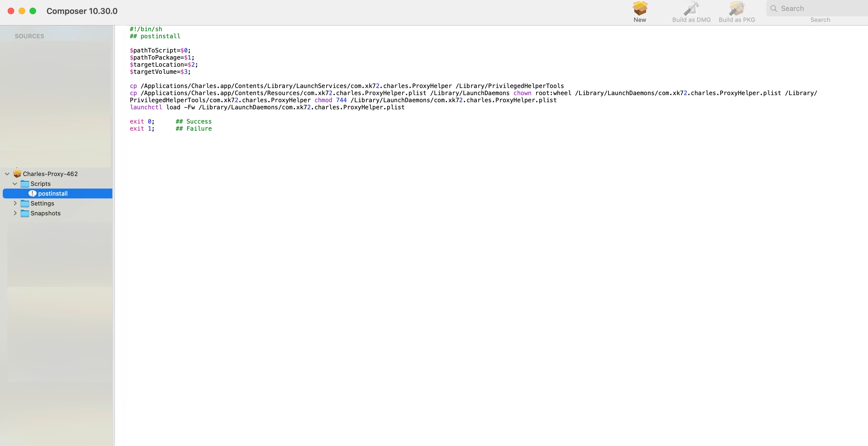
Task: Expand the Snapshots folder chevron
Action: coord(15,213)
